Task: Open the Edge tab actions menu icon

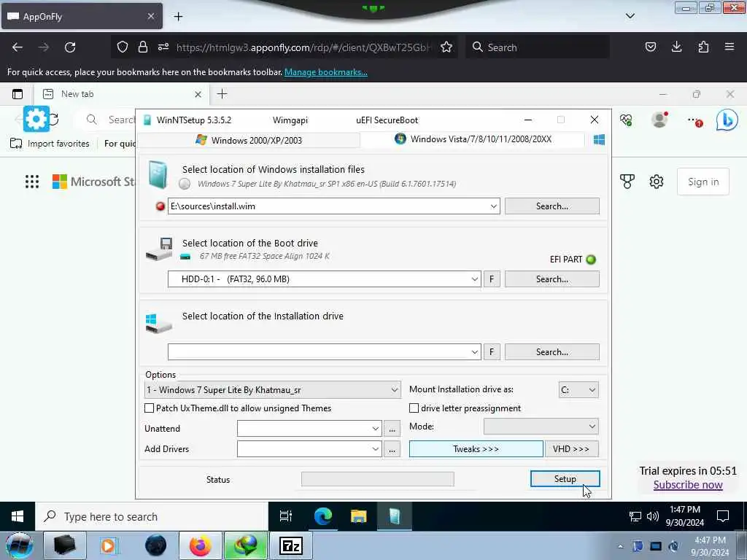Action: tap(18, 94)
